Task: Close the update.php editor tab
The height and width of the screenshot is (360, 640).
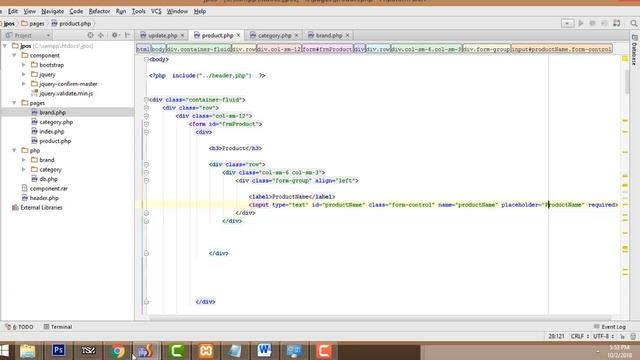Action: [x=182, y=36]
